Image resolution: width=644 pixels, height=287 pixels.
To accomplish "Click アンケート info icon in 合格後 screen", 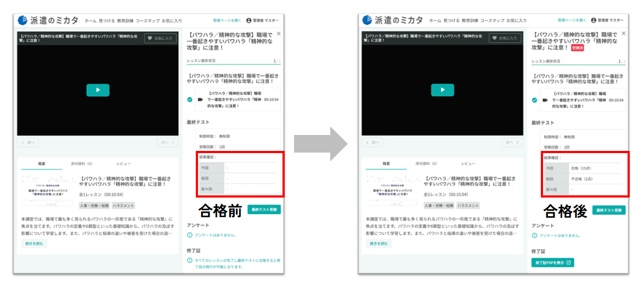I will 534,235.
